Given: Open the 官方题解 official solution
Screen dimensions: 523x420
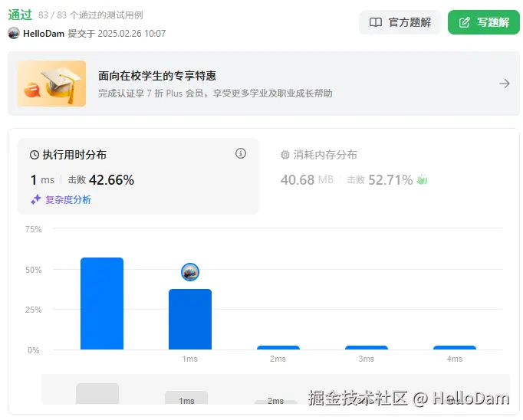Looking at the screenshot, I should [400, 22].
